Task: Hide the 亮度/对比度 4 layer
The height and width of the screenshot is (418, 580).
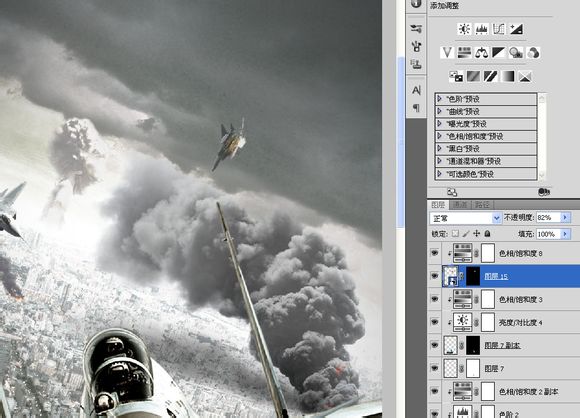Action: point(435,322)
